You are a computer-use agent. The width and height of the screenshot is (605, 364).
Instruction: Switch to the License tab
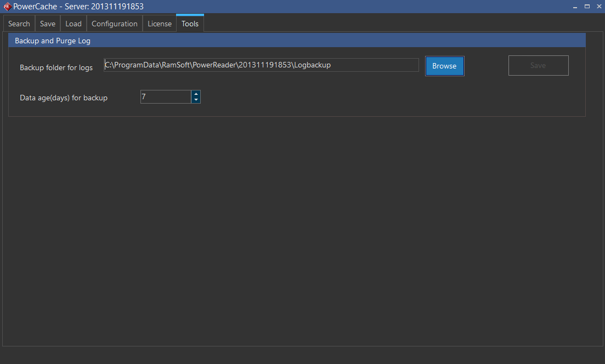coord(160,24)
